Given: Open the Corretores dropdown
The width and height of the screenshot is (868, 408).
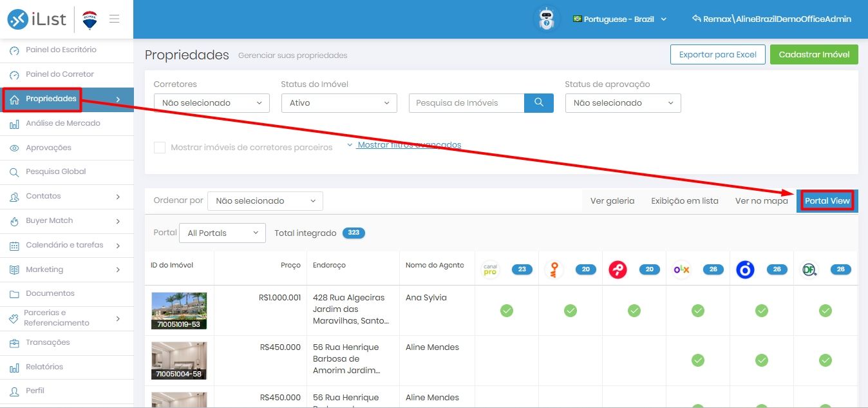Looking at the screenshot, I should tap(212, 102).
